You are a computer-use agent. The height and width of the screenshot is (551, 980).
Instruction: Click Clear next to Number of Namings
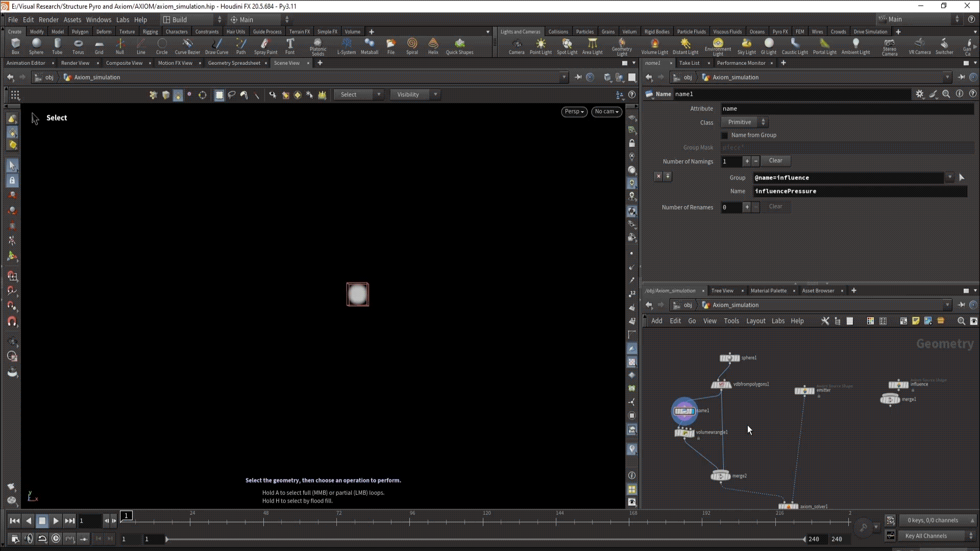[775, 161]
